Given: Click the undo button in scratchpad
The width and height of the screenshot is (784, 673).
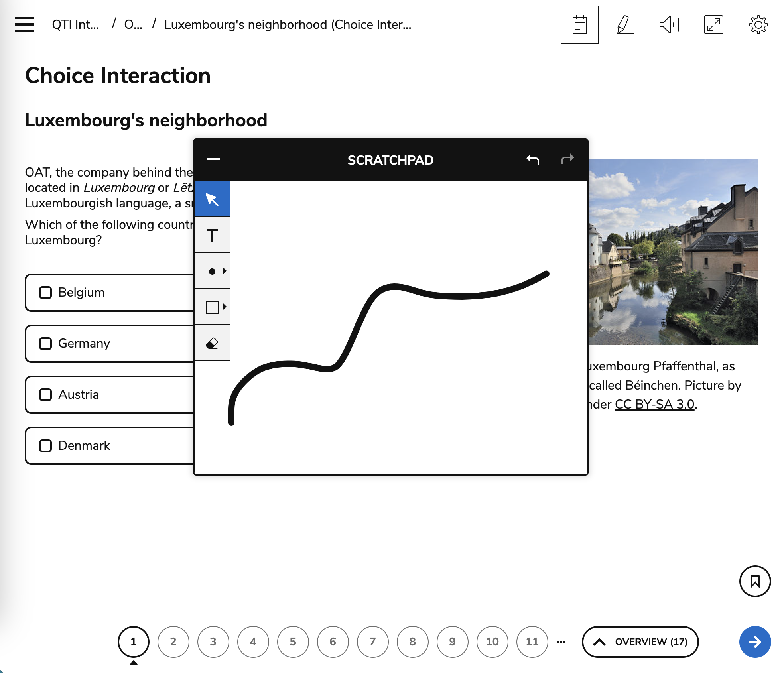Looking at the screenshot, I should tap(533, 159).
